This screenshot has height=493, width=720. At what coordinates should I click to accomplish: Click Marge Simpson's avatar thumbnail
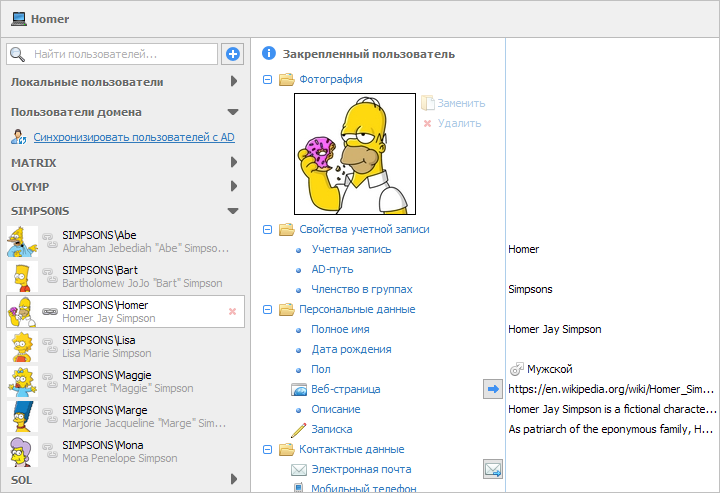[22, 416]
